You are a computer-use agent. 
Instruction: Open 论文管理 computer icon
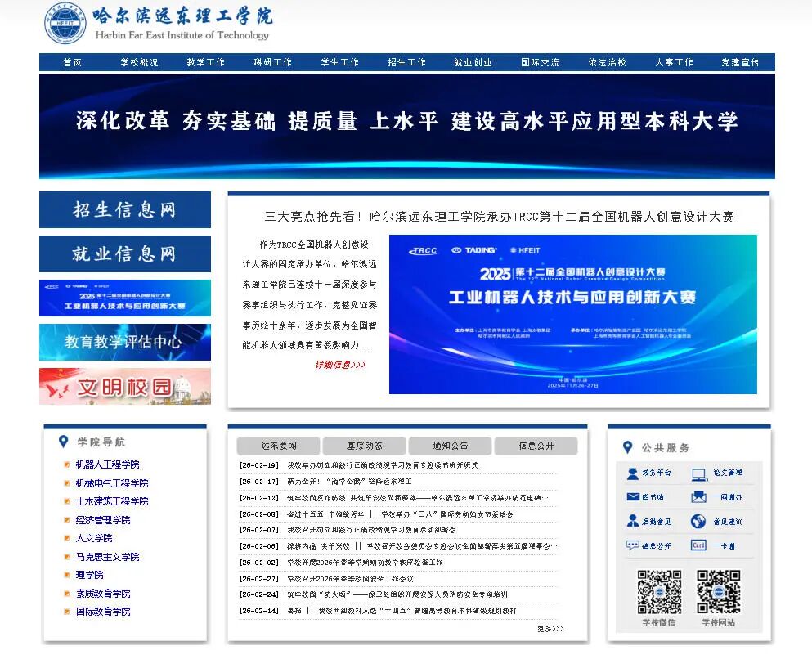698,473
